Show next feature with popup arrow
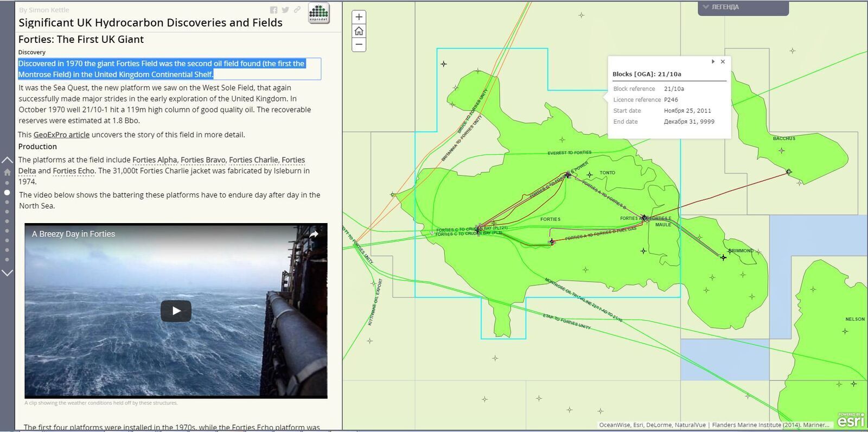 point(713,62)
